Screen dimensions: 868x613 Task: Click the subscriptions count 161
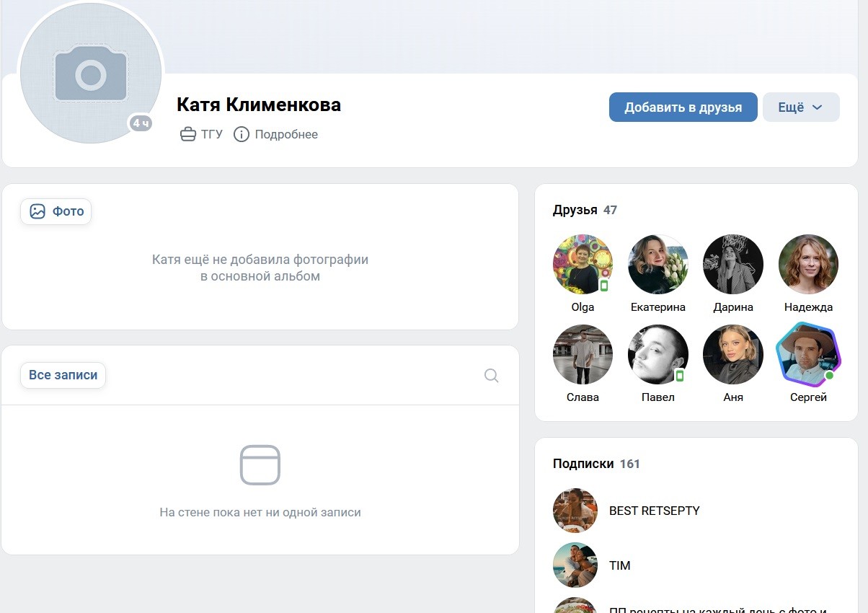(630, 464)
